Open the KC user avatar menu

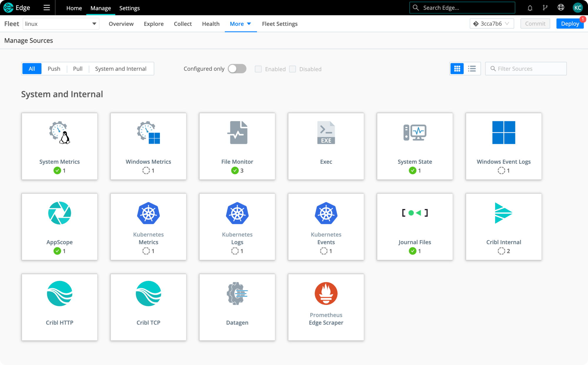[x=577, y=8]
